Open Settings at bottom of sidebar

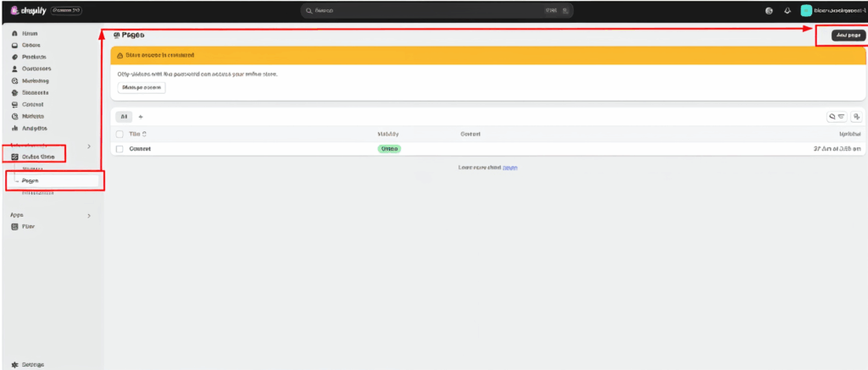click(28, 364)
